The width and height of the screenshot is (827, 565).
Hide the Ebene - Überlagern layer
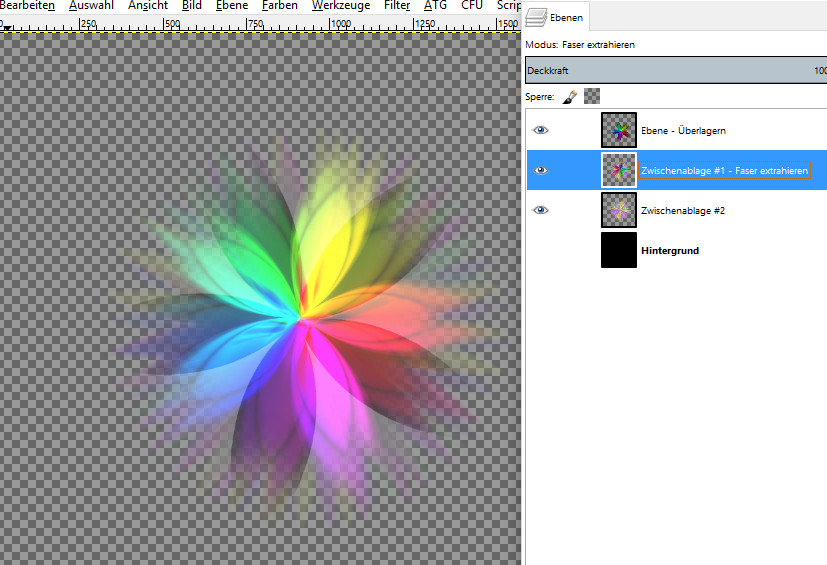pos(541,130)
